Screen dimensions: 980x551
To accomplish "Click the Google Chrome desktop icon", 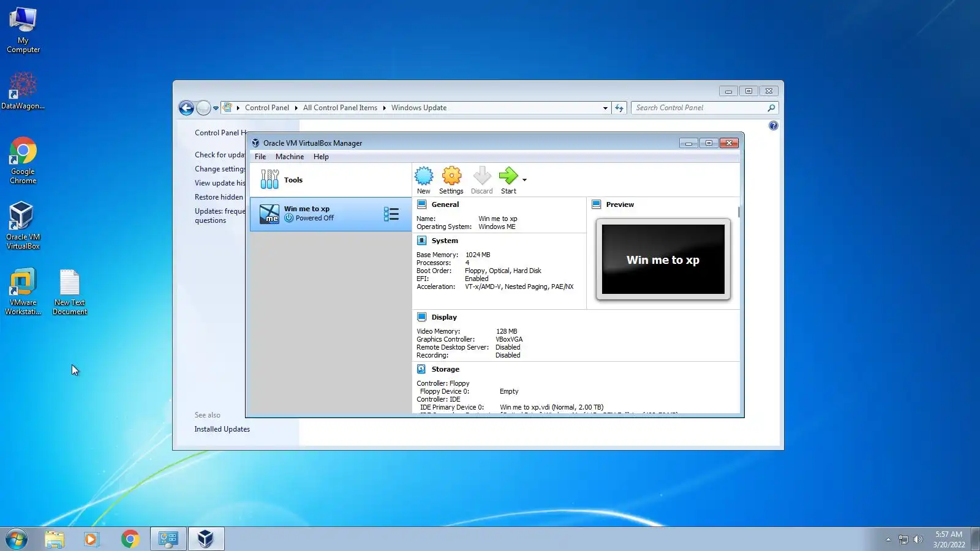I will coord(23,160).
